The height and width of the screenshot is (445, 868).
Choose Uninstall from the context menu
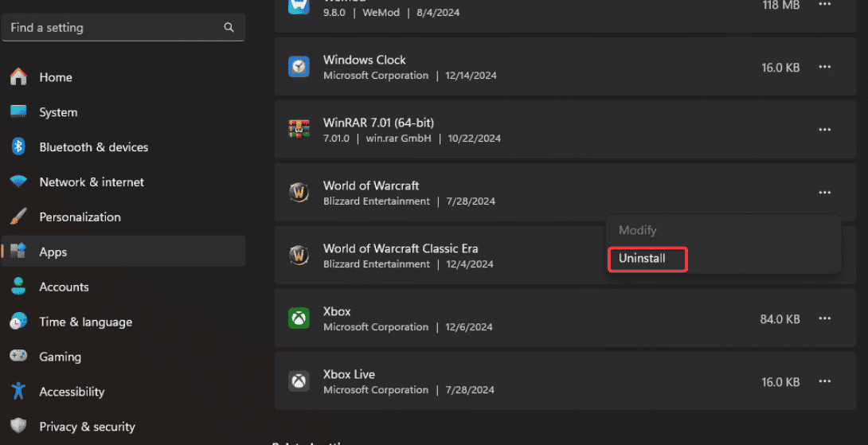[643, 259]
